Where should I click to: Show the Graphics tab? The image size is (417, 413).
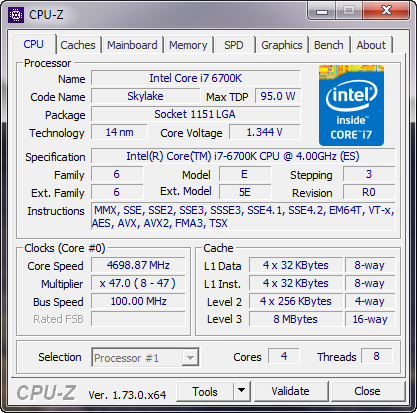[282, 45]
